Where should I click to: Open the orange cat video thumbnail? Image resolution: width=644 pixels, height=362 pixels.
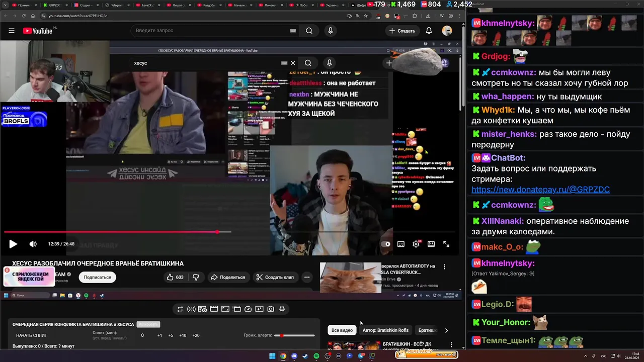click(351, 278)
